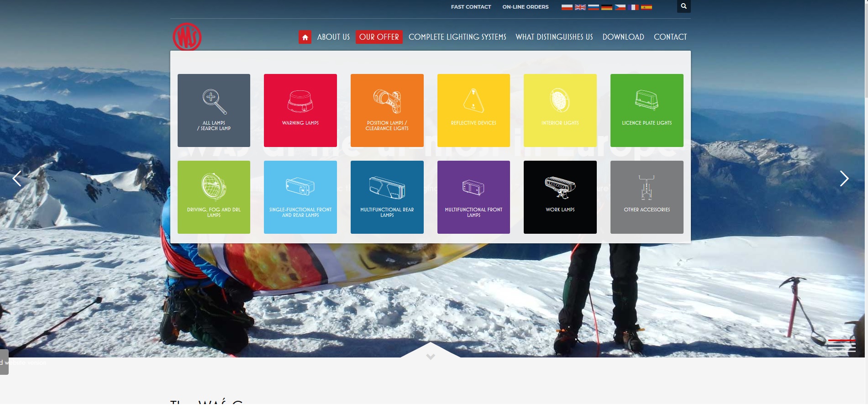The image size is (868, 420).
Task: Expand the Our Offer menu
Action: 379,37
